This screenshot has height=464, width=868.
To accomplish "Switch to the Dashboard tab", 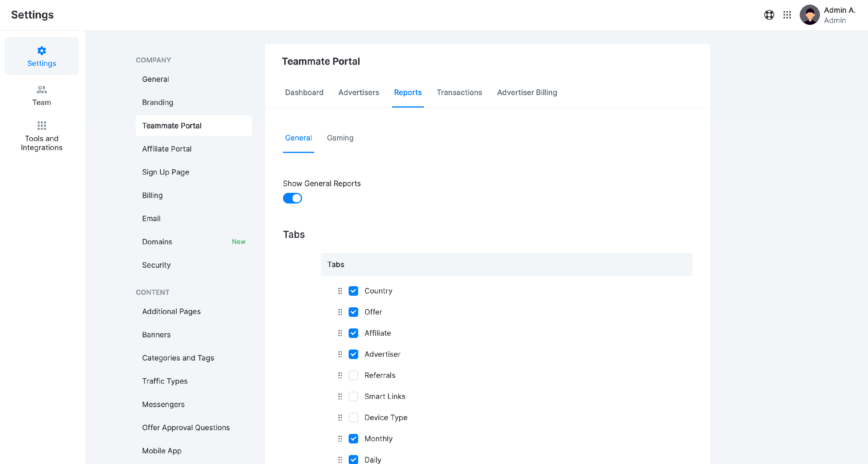I will click(304, 93).
